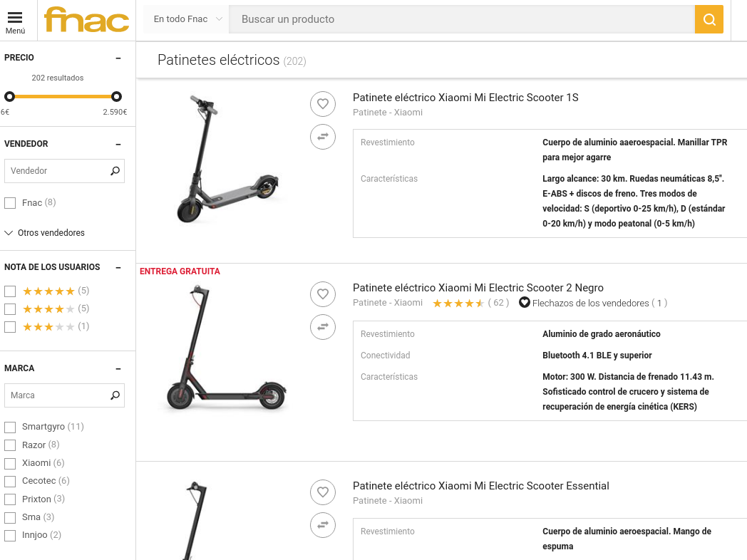Open Xiaomi Mi Electric Scooter 1S title link
The image size is (747, 560).
point(465,98)
